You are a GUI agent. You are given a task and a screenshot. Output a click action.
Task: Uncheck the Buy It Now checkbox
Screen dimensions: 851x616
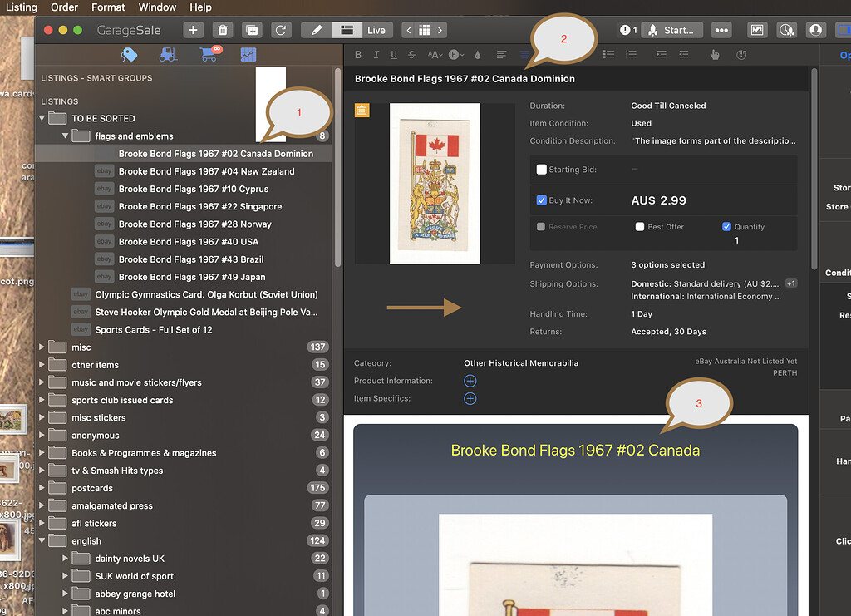pos(541,200)
